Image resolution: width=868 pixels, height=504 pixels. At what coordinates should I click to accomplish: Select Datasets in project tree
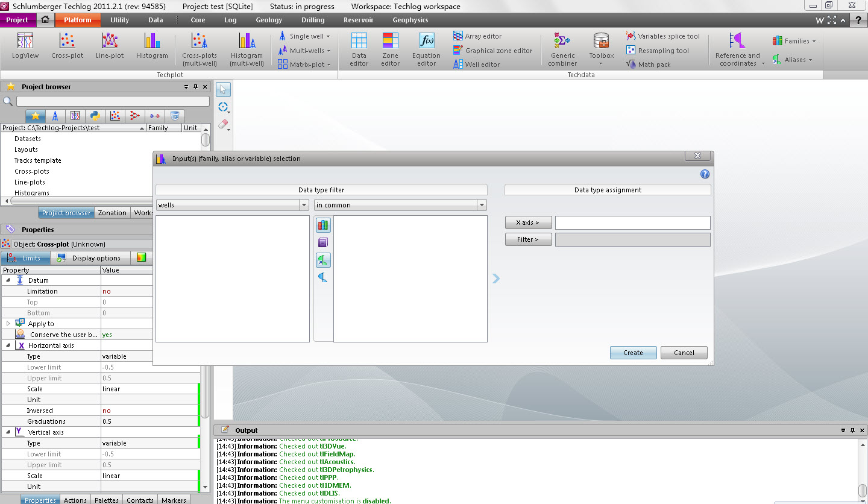(x=28, y=139)
